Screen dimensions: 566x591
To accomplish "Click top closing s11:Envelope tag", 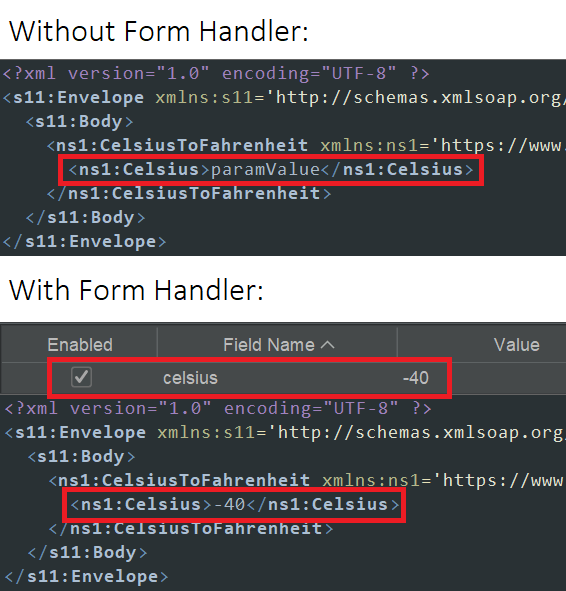I will pyautogui.click(x=84, y=241).
